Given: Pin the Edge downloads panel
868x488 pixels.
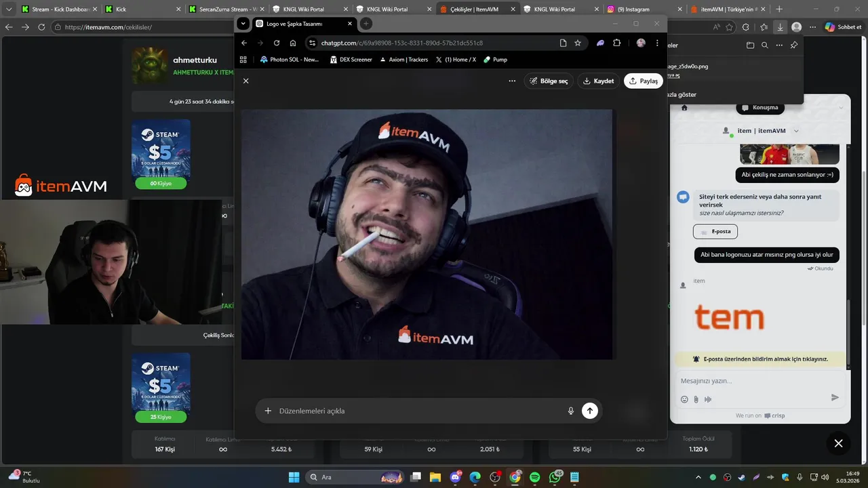Looking at the screenshot, I should [794, 45].
